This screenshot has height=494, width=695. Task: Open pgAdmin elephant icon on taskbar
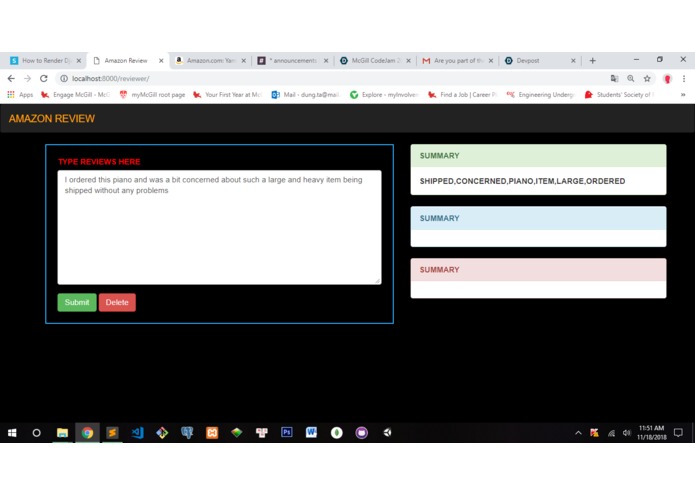tap(187, 433)
